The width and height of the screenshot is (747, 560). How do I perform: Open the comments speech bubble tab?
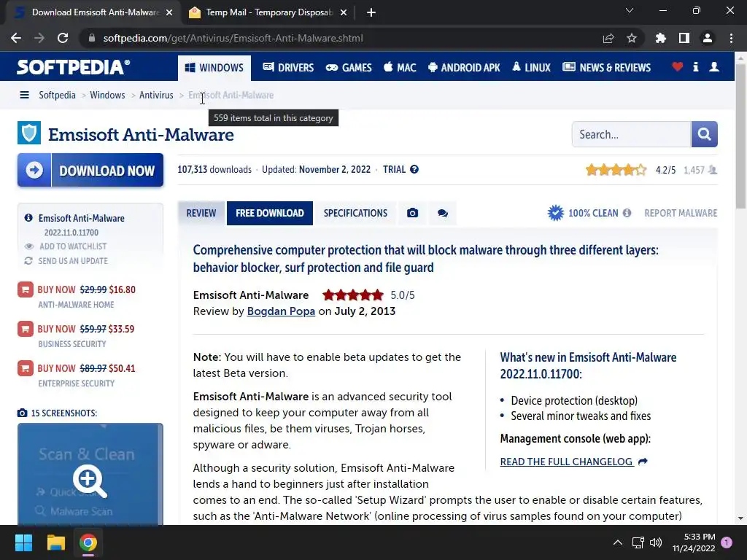point(443,214)
